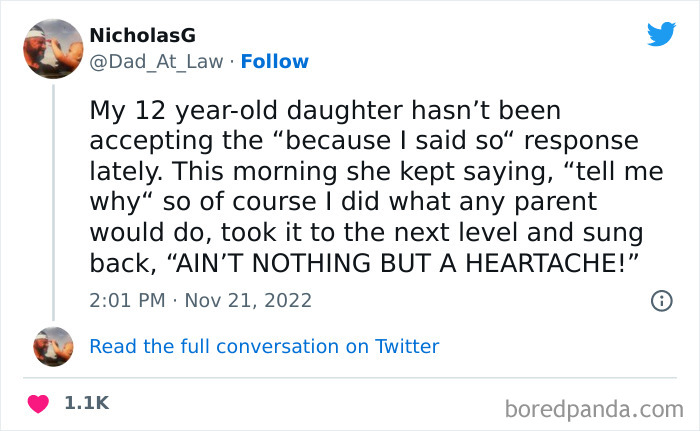The height and width of the screenshot is (431, 700).
Task: Open the tweet info circle icon
Action: tap(660, 300)
